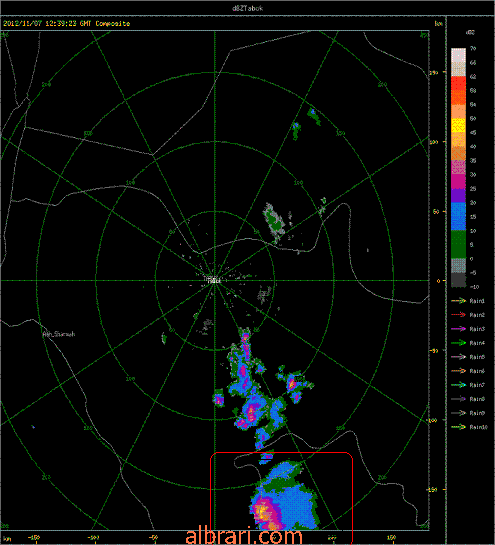Click the Rain1 arrow legend icon
Viewport: 495px width, 545px height.
(x=459, y=301)
